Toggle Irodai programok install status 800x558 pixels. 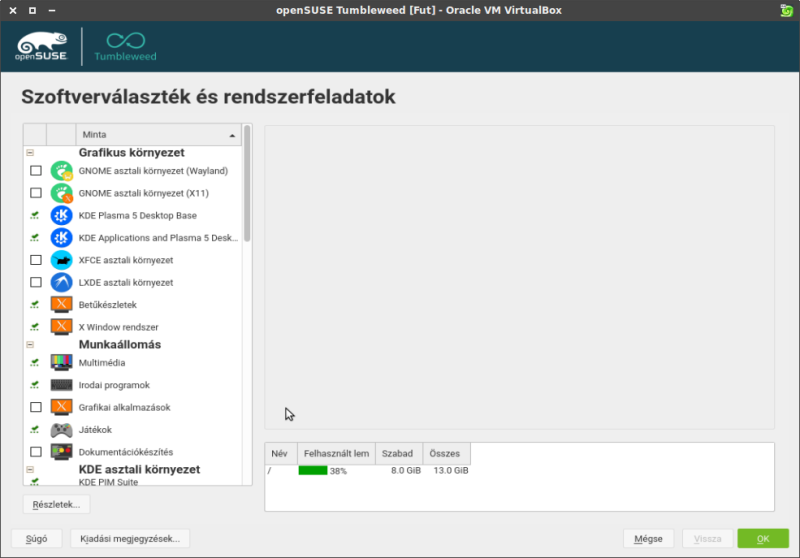coord(35,385)
